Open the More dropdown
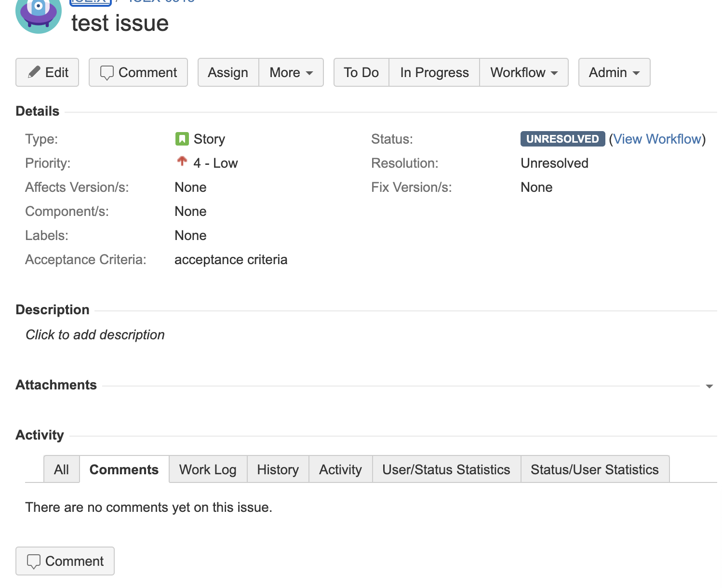Screen dimensions: 722x588 pyautogui.click(x=290, y=72)
